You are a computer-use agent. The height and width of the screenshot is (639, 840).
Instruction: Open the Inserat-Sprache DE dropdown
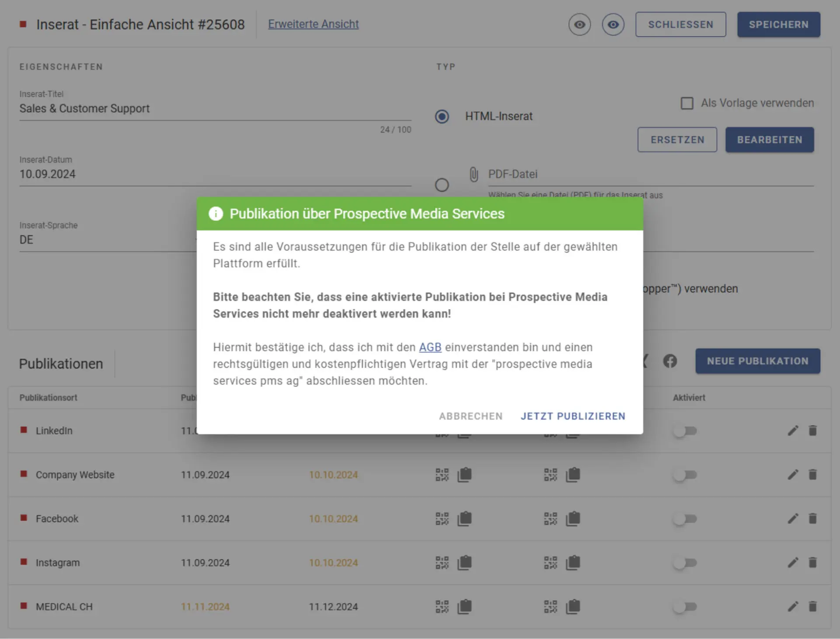click(108, 239)
